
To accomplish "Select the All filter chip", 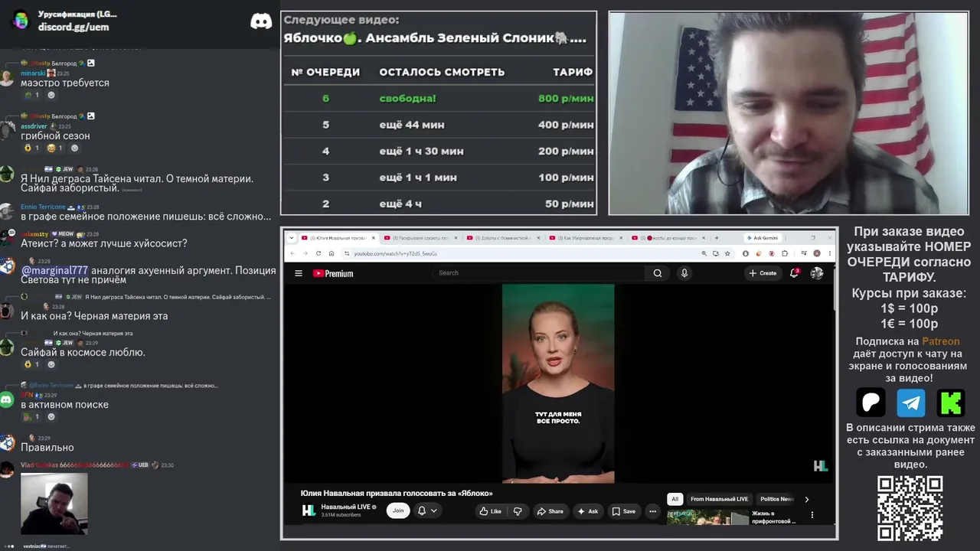I will tap(675, 499).
